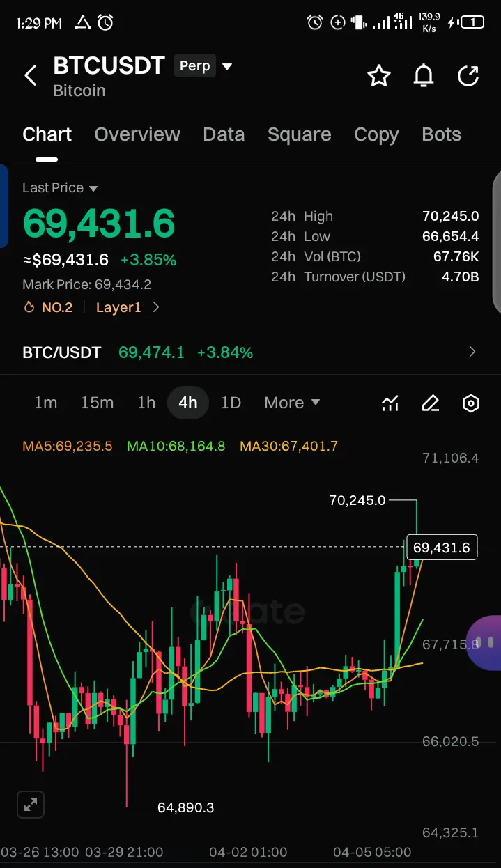Tap the 70,245.0 high marker on chart
501x868 pixels.
coord(357,500)
